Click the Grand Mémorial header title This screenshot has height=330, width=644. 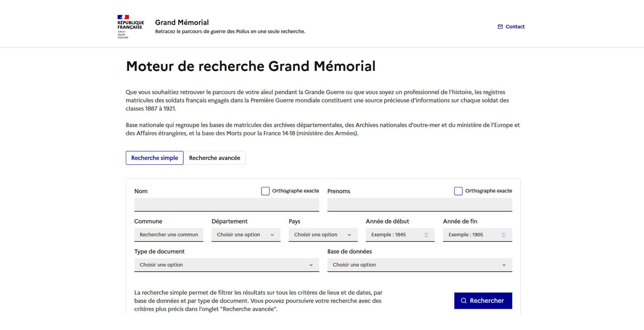point(182,22)
